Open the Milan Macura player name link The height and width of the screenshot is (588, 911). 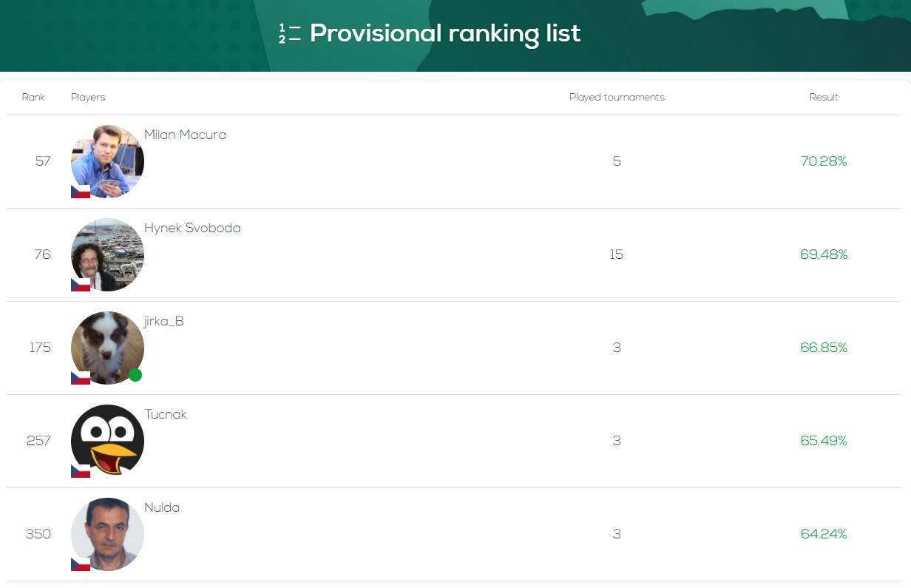coord(185,135)
